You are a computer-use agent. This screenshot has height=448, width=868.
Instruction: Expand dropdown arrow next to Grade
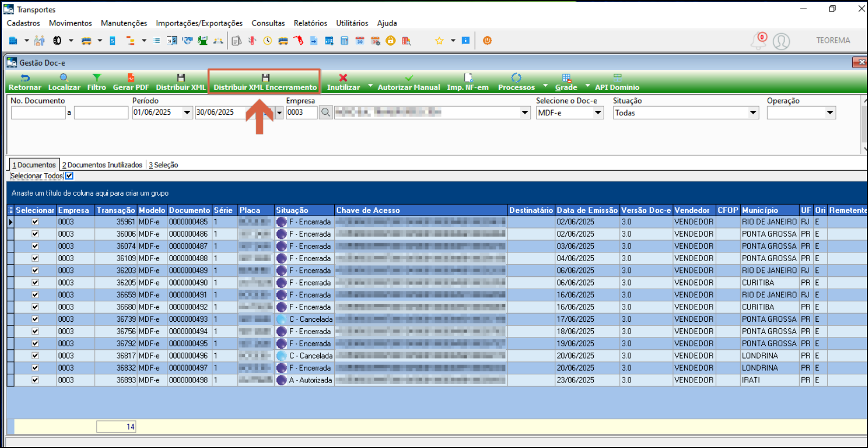coord(587,85)
